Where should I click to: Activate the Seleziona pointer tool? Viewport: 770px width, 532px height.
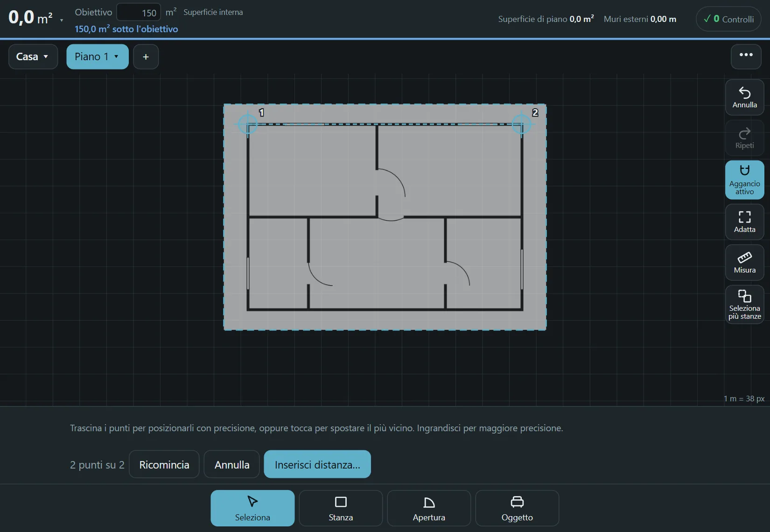[252, 508]
